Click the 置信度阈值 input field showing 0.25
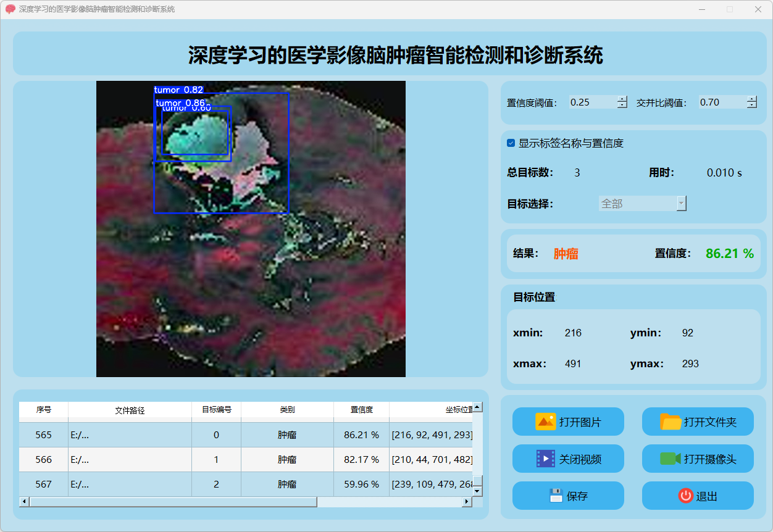The image size is (773, 532). [591, 102]
